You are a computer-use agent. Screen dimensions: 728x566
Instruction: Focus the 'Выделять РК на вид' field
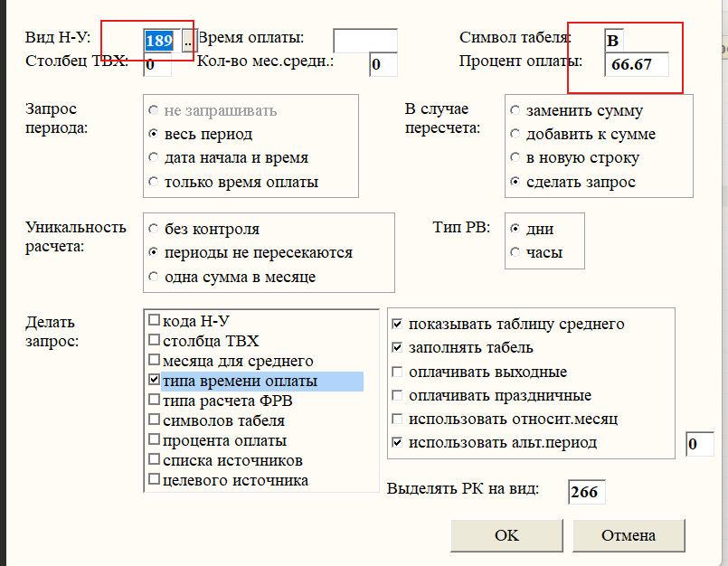pyautogui.click(x=586, y=493)
